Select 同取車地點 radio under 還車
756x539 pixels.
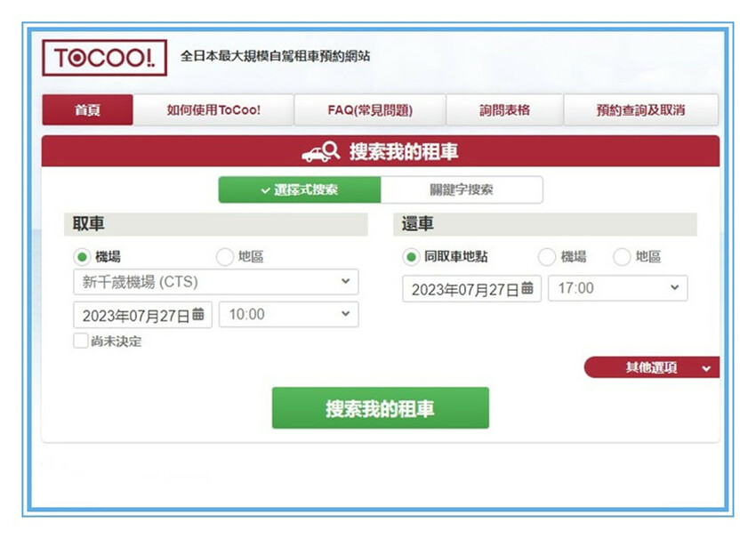[x=411, y=257]
